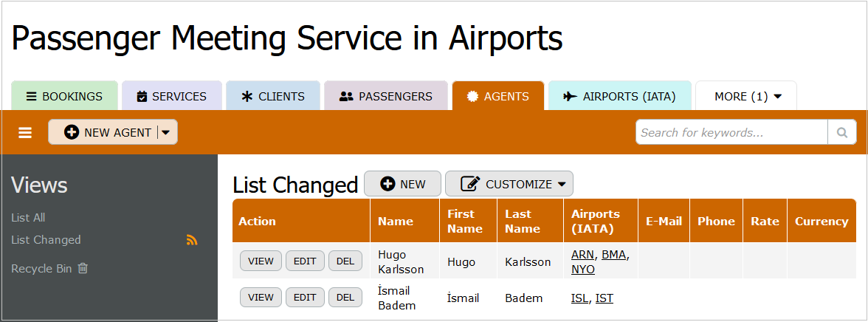Expand the New Agent dropdown arrow

[166, 133]
